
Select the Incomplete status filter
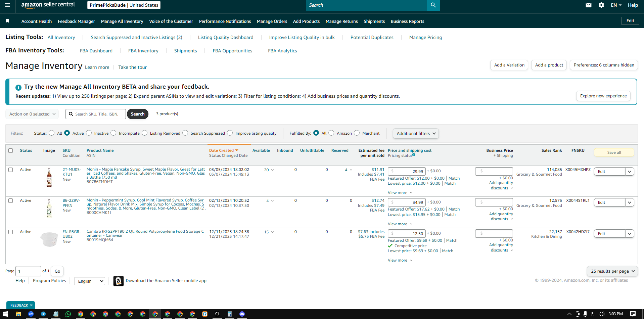click(113, 133)
